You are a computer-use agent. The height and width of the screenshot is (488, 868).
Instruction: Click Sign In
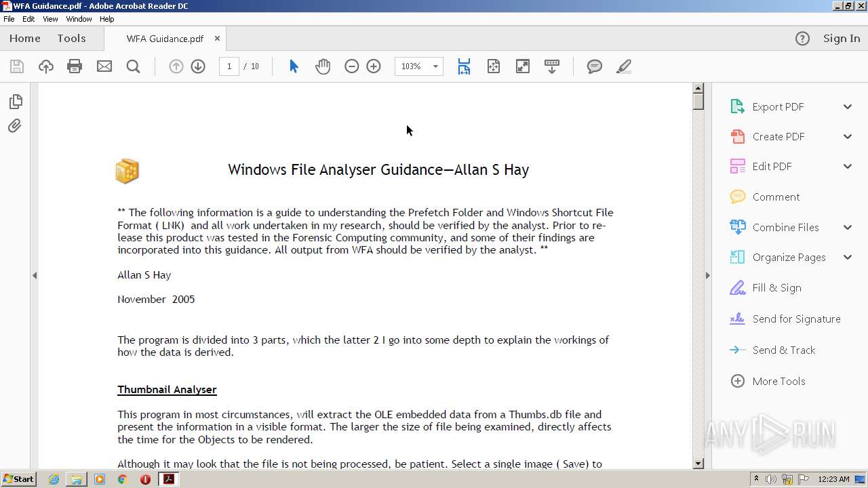842,39
